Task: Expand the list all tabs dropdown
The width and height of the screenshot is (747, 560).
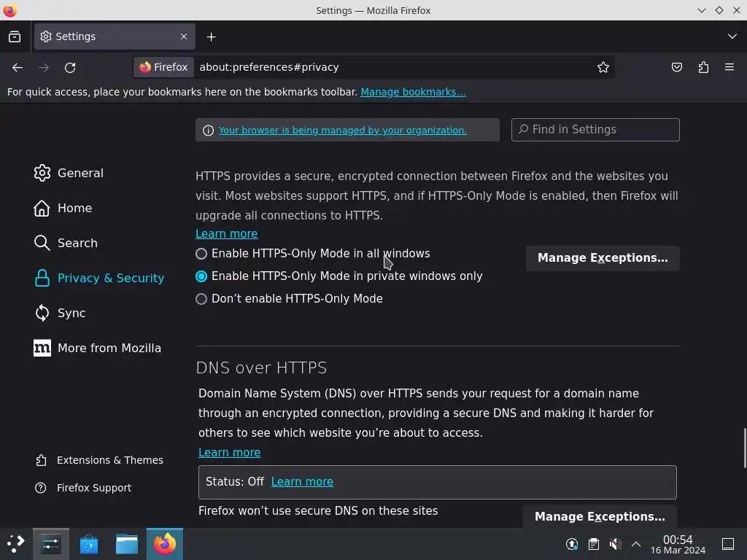Action: [x=732, y=36]
